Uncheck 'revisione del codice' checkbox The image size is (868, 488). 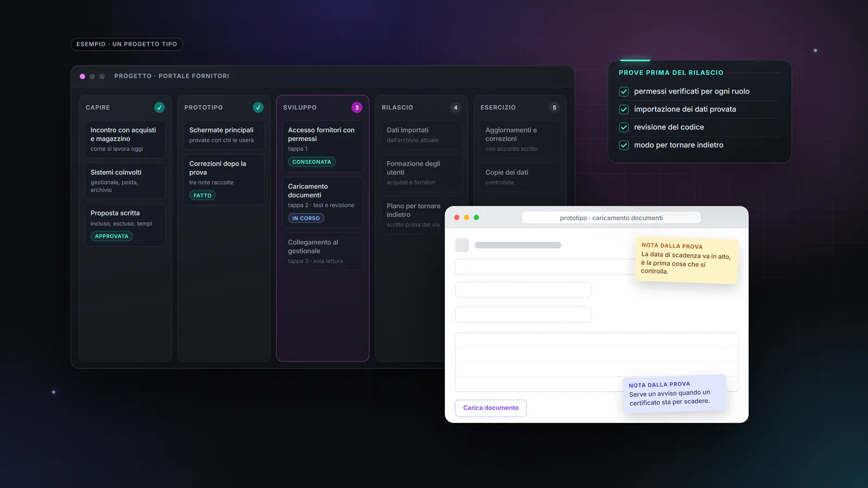[x=624, y=127]
